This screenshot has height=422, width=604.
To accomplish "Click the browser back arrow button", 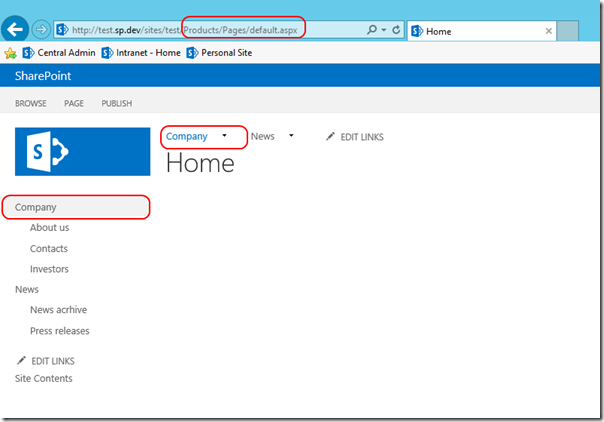I will point(15,29).
